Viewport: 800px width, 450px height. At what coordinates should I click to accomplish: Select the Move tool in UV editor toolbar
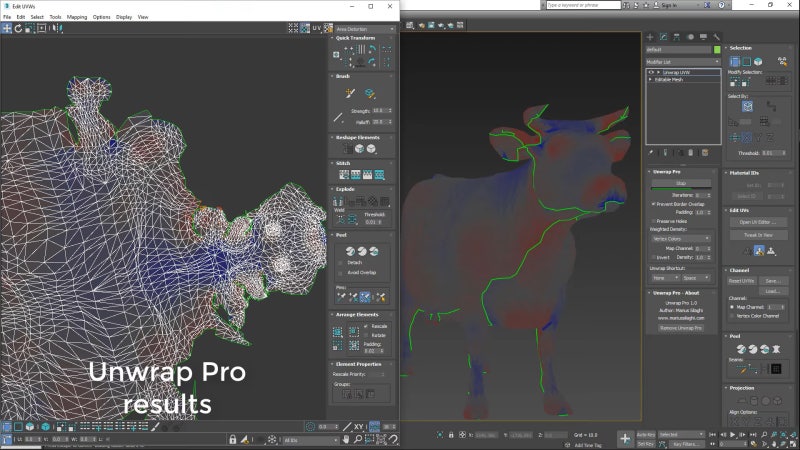[x=7, y=29]
